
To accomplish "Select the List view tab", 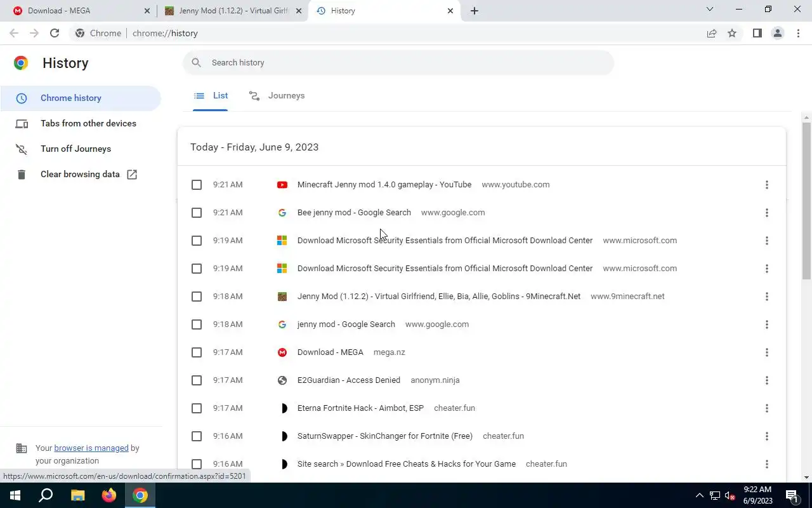I will pos(211,95).
